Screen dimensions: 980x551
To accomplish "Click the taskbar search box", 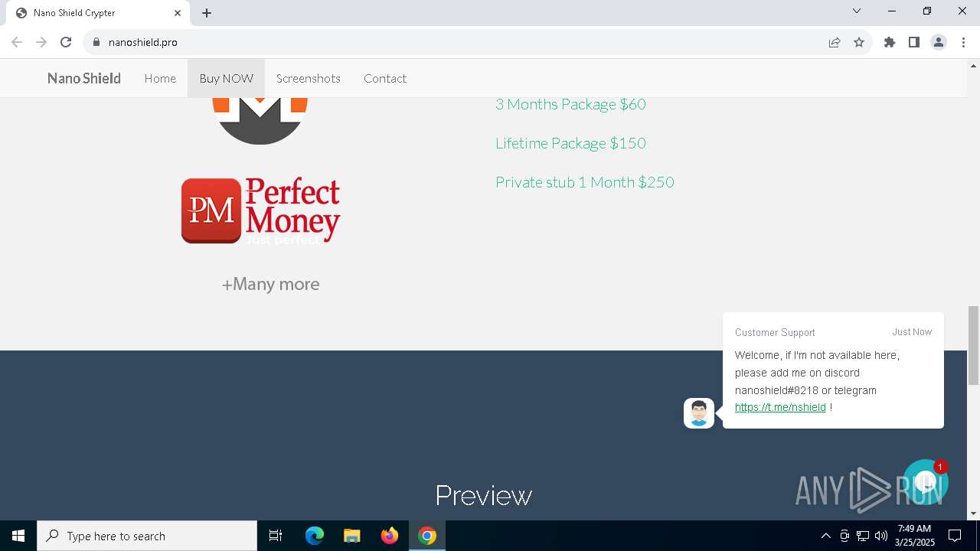I will [147, 536].
